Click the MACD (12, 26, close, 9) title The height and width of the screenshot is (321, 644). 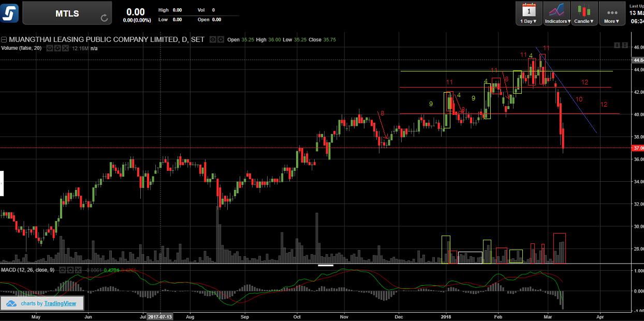point(28,270)
